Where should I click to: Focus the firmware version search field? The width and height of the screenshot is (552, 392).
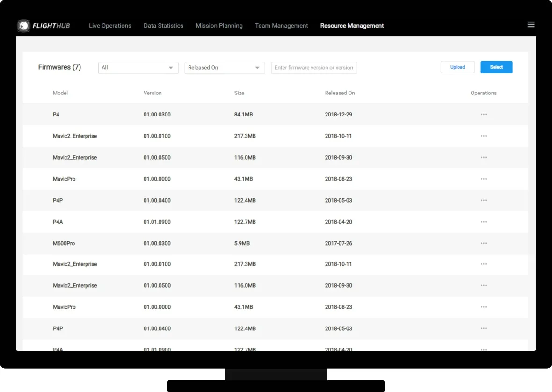pyautogui.click(x=314, y=68)
